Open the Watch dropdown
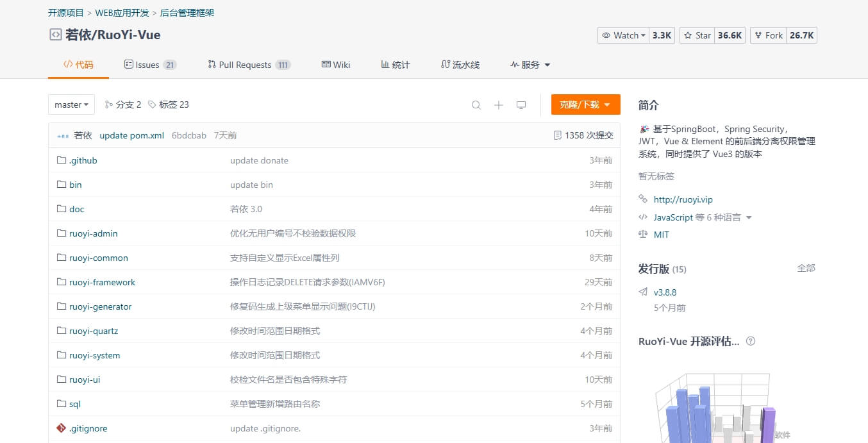The image size is (868, 443). click(x=623, y=35)
